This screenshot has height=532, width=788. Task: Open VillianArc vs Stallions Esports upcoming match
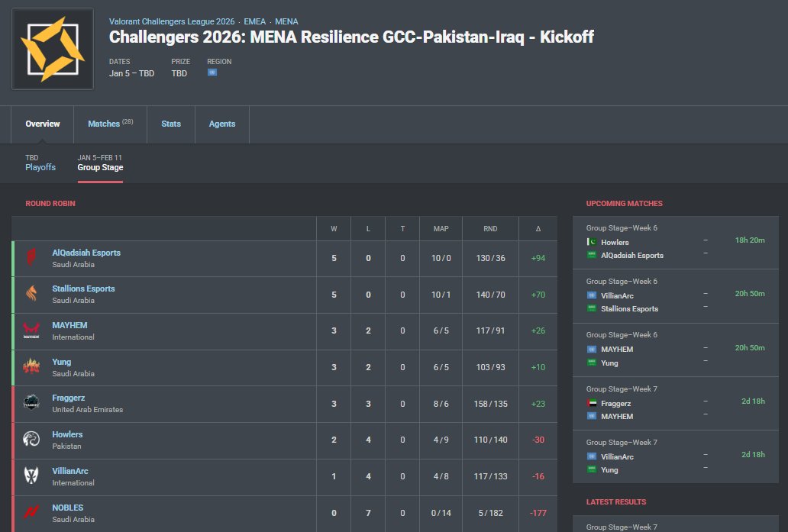pyautogui.click(x=676, y=296)
